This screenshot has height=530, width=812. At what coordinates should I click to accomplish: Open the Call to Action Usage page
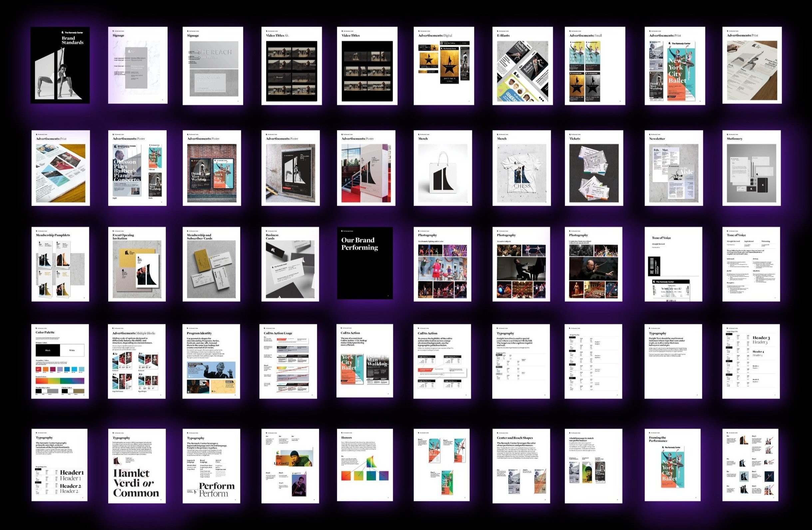click(288, 361)
